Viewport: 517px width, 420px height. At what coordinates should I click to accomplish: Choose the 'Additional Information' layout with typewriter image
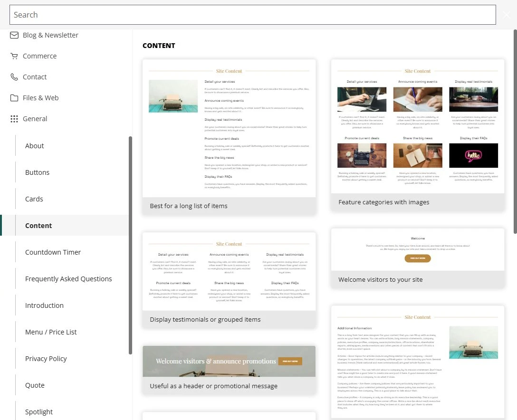click(x=418, y=363)
